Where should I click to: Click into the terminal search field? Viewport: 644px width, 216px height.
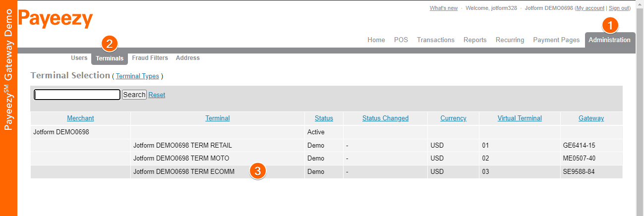coord(77,95)
